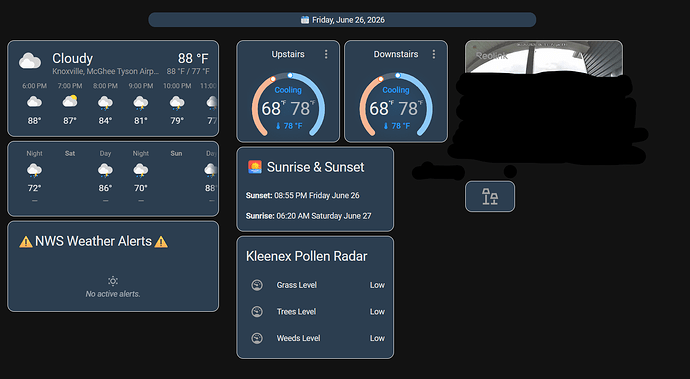The height and width of the screenshot is (379, 690).
Task: Open the Friday, June 26, 2026 date bar
Action: pos(342,20)
